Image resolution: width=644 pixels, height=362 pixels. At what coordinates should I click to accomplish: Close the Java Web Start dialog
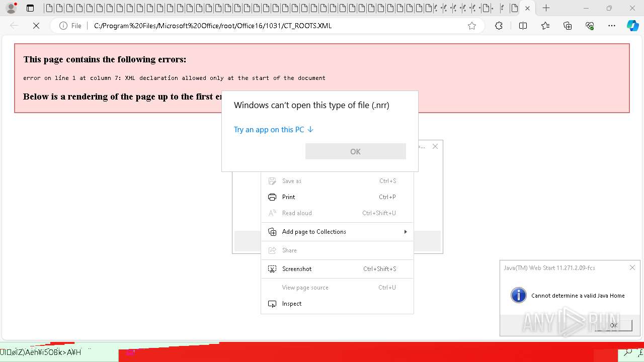(x=632, y=268)
